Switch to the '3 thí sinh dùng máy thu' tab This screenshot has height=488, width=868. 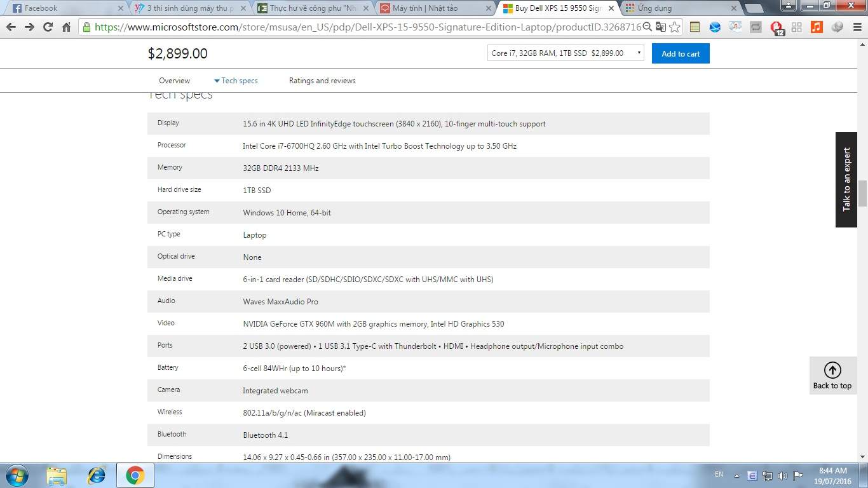187,9
